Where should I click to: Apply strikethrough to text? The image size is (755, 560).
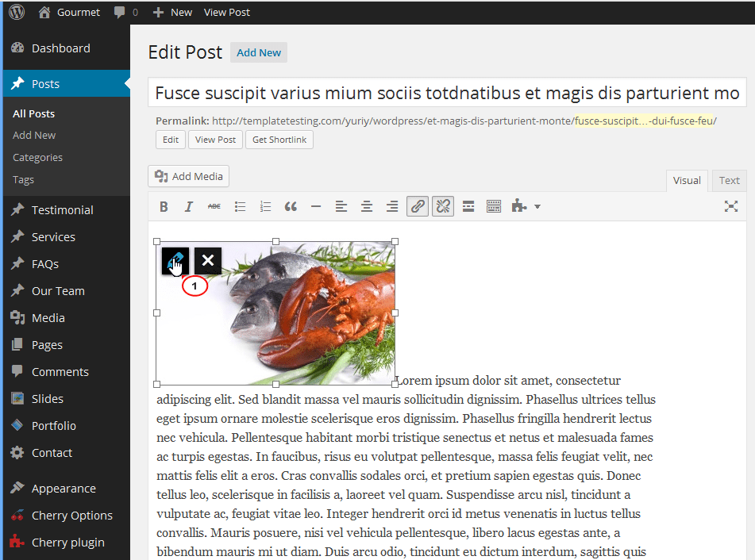click(x=214, y=206)
